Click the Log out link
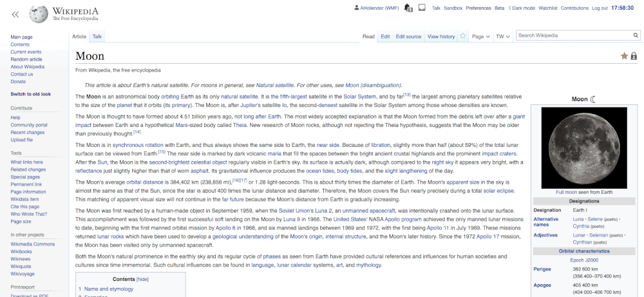Screen dimensions: 644x297 pyautogui.click(x=600, y=8)
